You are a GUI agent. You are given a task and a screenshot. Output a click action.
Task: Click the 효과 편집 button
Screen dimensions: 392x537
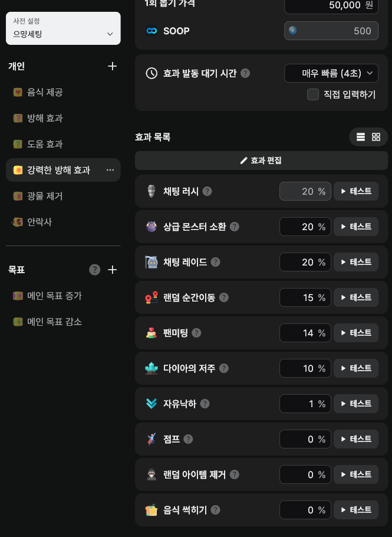tap(261, 161)
